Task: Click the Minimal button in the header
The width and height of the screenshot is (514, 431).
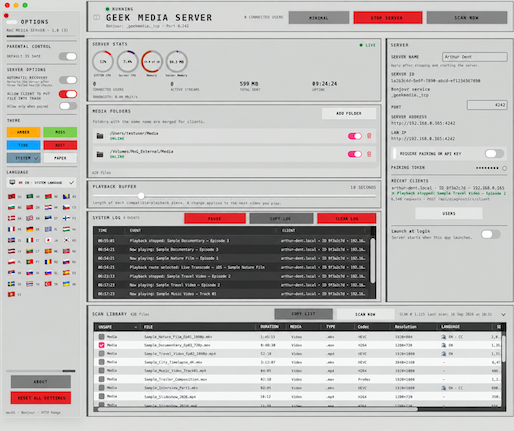Action: pos(319,18)
